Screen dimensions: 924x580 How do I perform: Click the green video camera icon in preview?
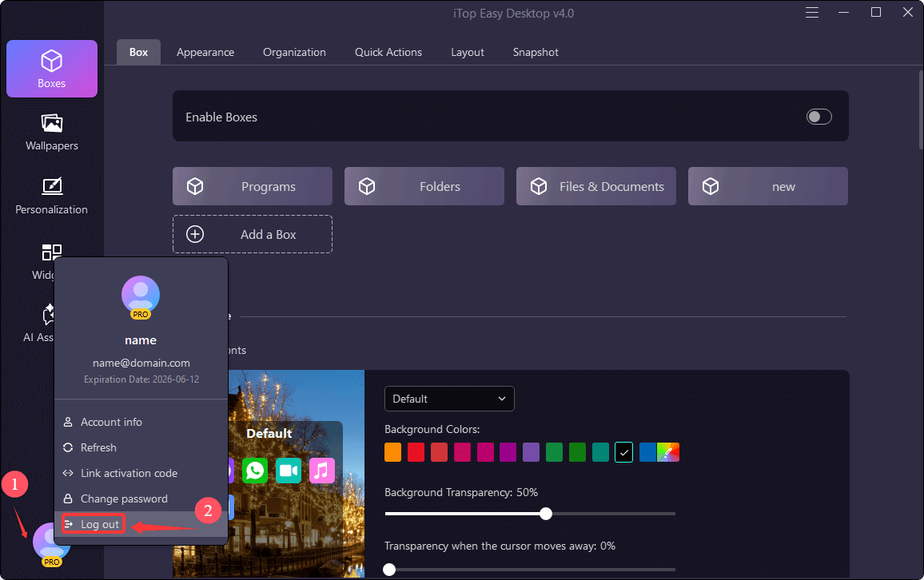(289, 471)
